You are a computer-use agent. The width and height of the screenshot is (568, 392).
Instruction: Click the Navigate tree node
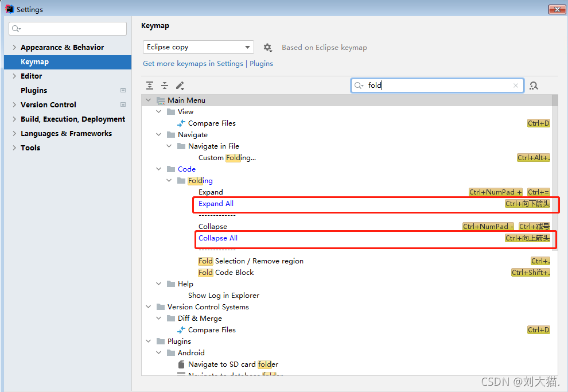click(192, 135)
